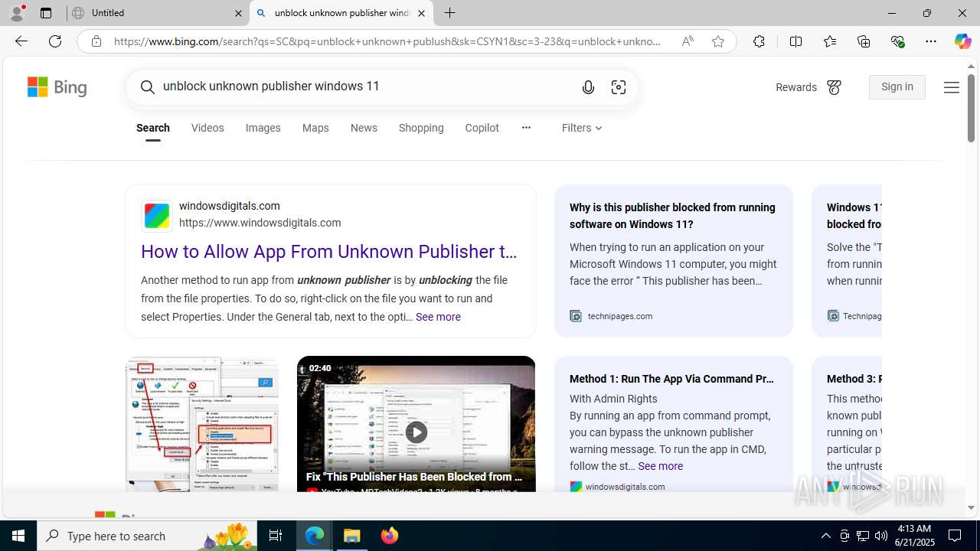Image resolution: width=980 pixels, height=551 pixels.
Task: Open the volume control tray icon
Action: [881, 536]
